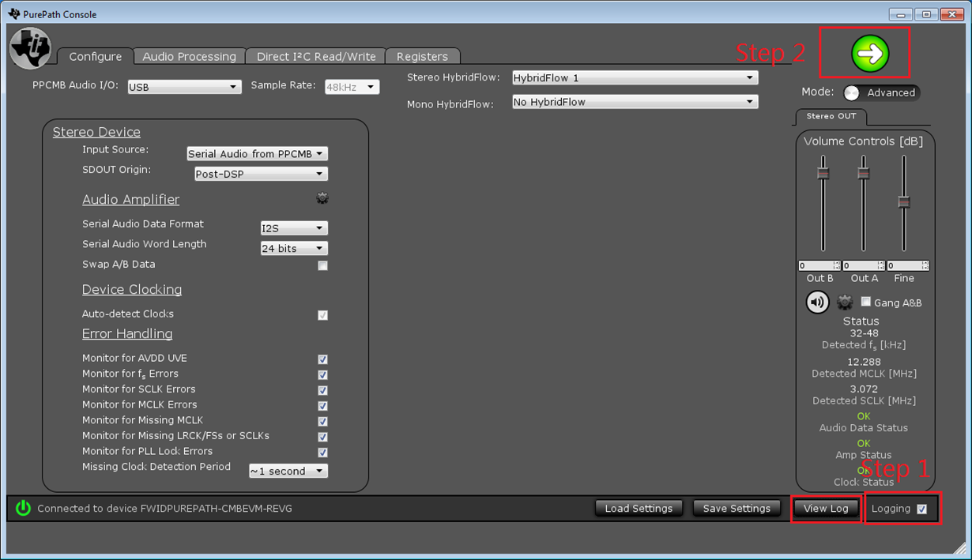Click the Out A volume slider
The height and width of the screenshot is (560, 972).
[x=863, y=204]
